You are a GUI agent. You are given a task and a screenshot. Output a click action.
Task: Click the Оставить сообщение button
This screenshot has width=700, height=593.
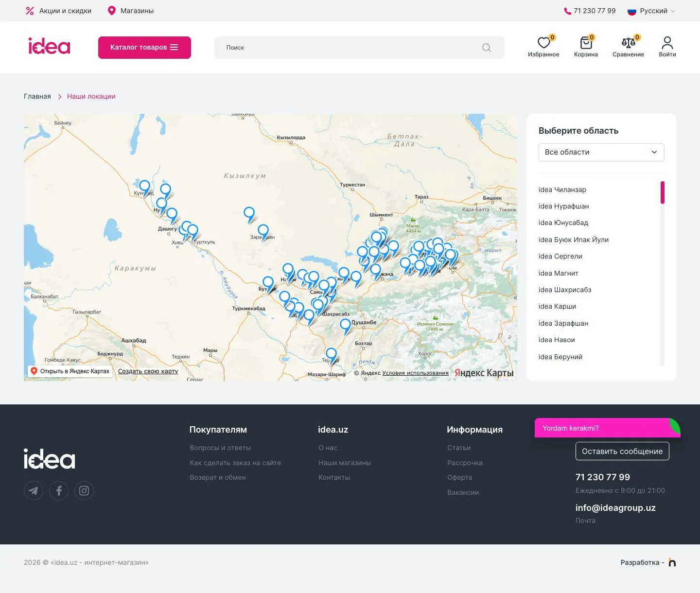622,451
